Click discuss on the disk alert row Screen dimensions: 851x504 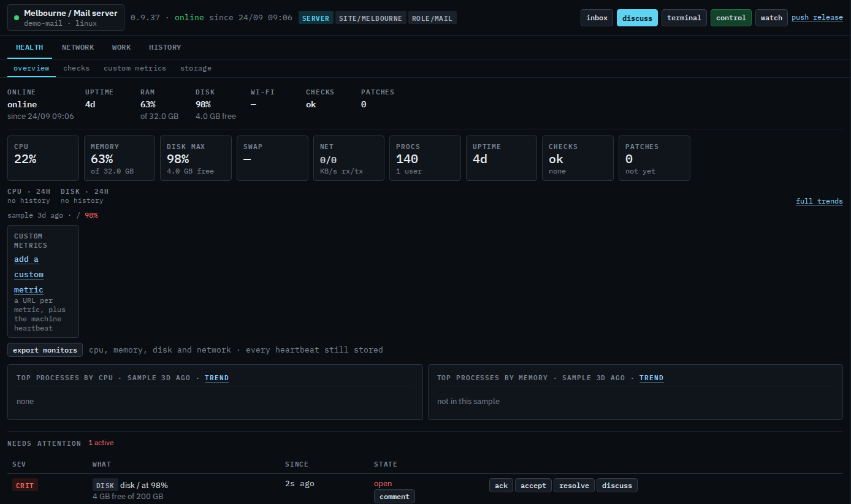pyautogui.click(x=617, y=486)
